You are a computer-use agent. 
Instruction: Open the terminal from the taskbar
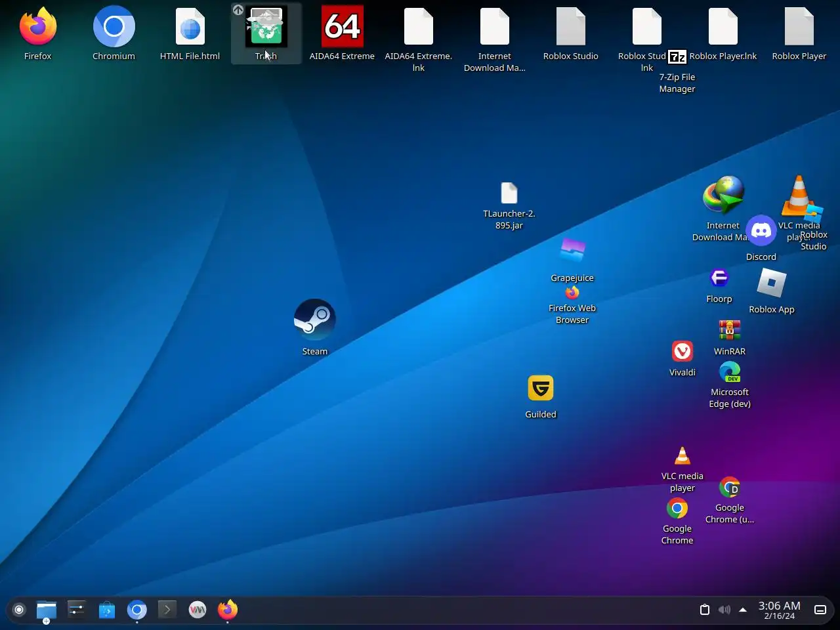(167, 610)
